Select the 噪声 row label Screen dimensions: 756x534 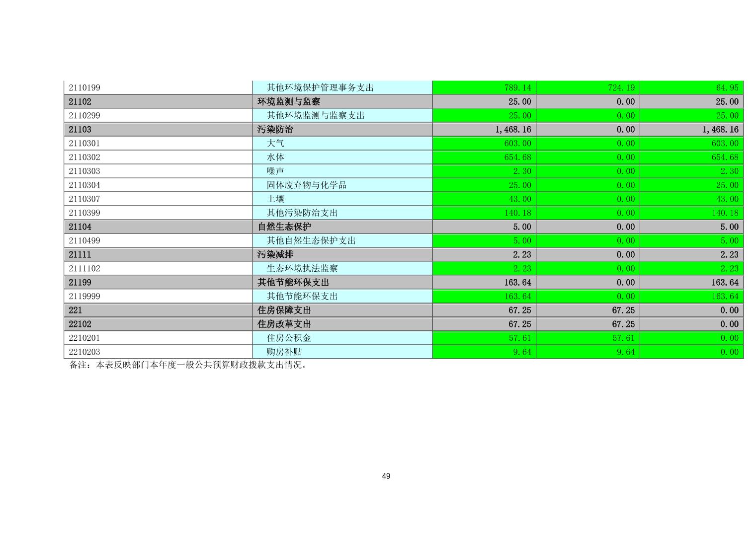(x=275, y=171)
